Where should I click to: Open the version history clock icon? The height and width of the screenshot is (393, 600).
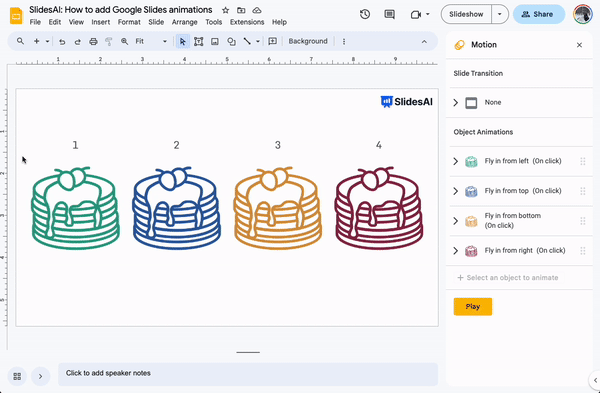365,15
